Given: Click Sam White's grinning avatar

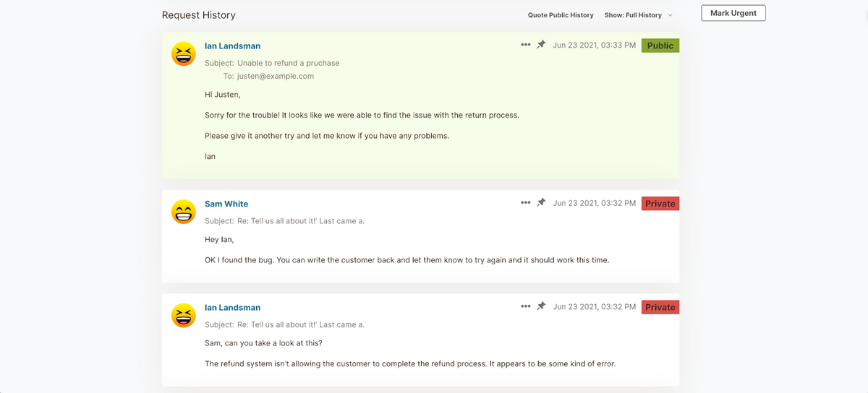Looking at the screenshot, I should 184,212.
